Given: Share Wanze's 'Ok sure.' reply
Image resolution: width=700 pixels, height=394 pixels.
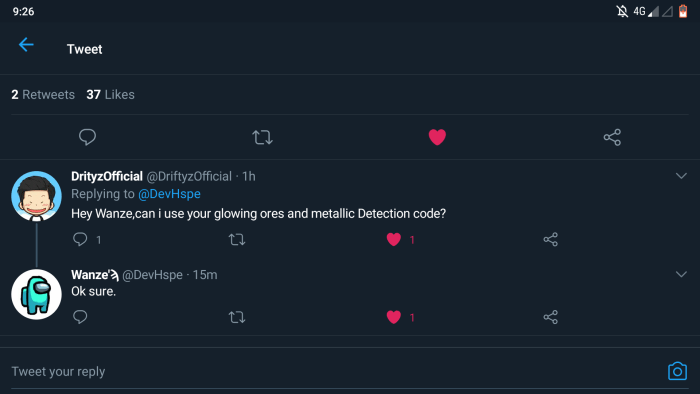Looking at the screenshot, I should click(x=550, y=317).
